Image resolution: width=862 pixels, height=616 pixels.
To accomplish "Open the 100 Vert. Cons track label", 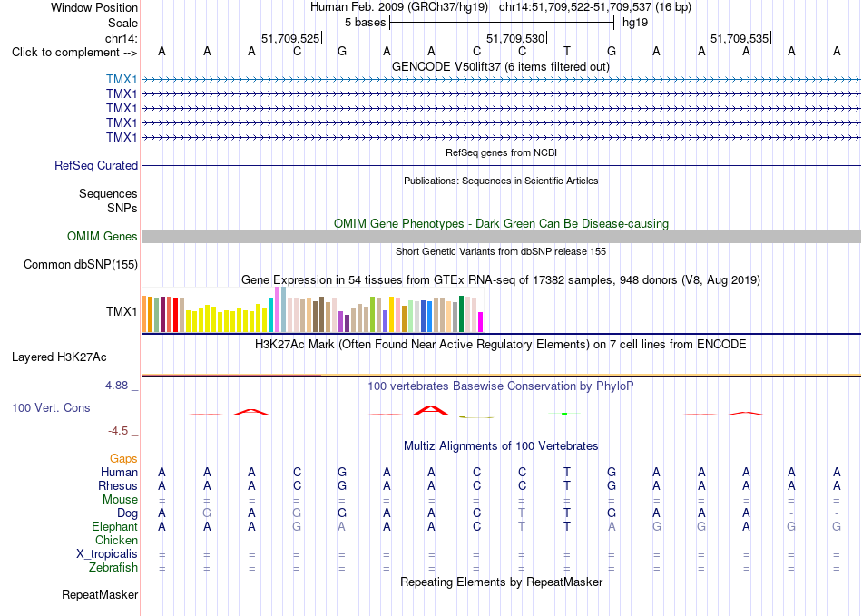I will [x=51, y=407].
